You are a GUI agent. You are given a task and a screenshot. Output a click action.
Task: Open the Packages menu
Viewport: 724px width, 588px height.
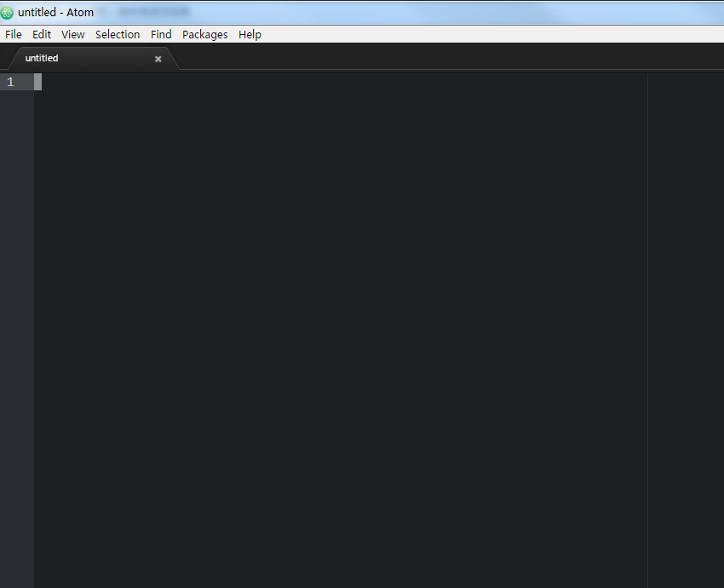coord(205,34)
